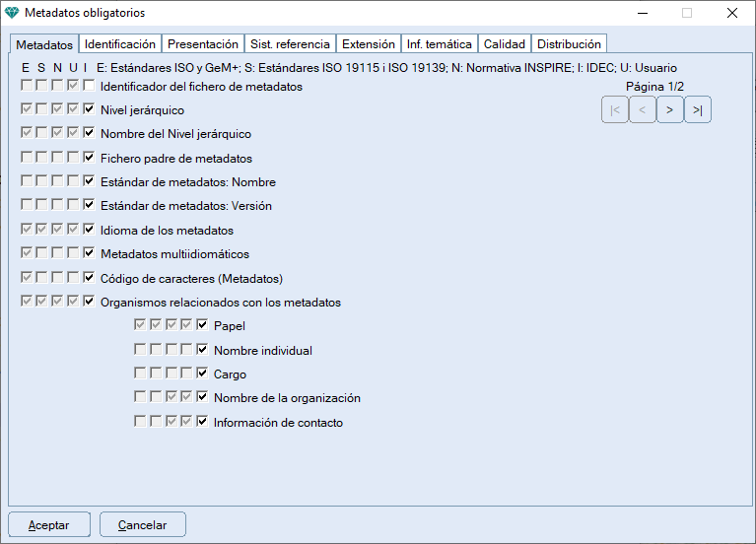756x544 pixels.
Task: Click the first page navigation button
Action: (615, 110)
